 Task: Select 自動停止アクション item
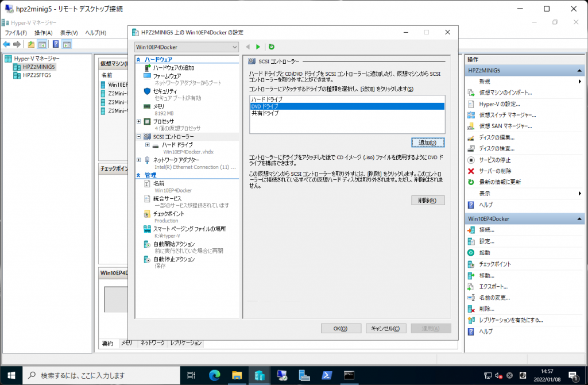pos(174,259)
